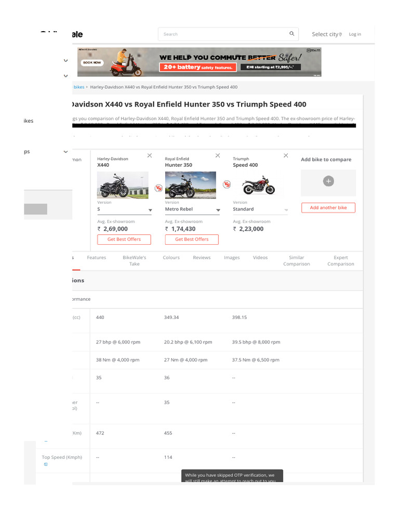Select the 27 Nm @ 4,000 rpm value
Image resolution: width=399 pixels, height=532 pixels.
[x=185, y=360]
